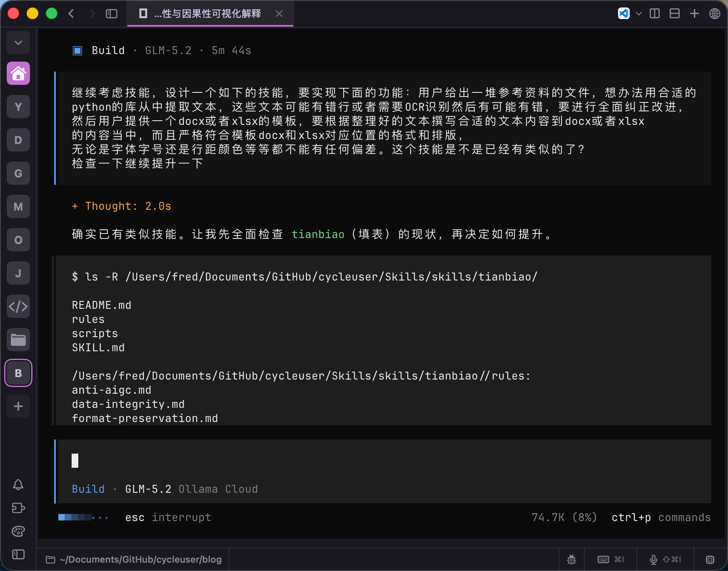Select the active workspace B
This screenshot has width=728, height=571.
click(x=18, y=373)
